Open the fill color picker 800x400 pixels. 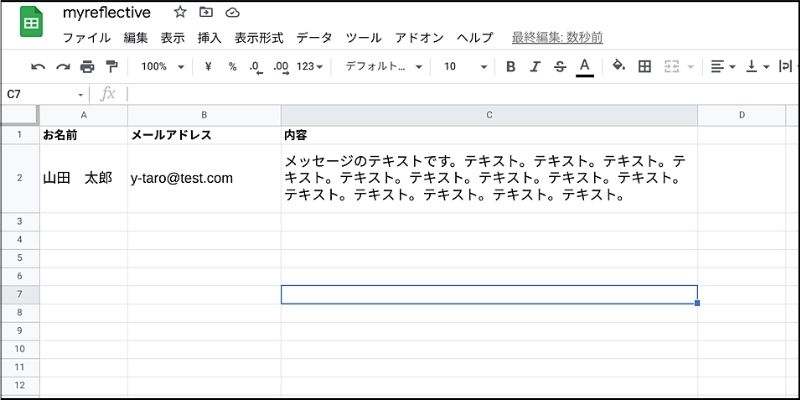pos(619,66)
